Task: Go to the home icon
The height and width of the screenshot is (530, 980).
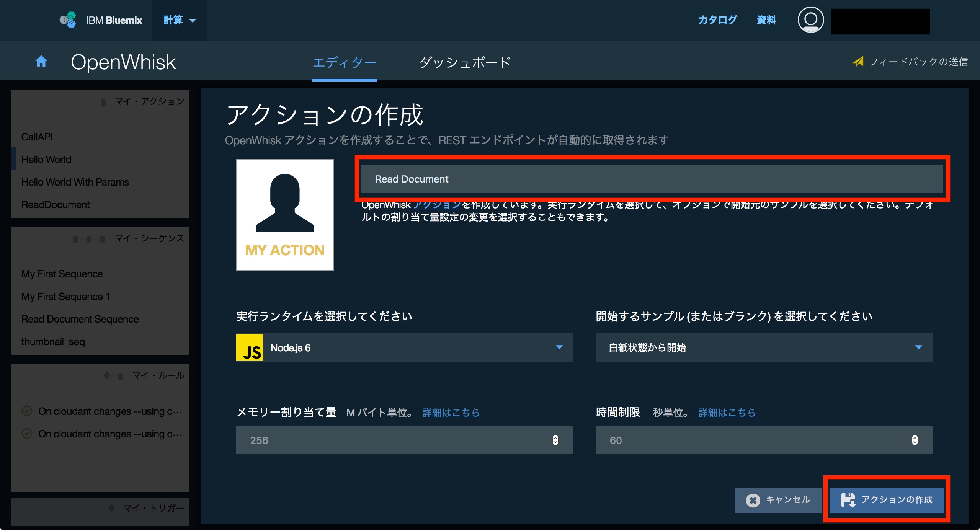Action: click(41, 61)
